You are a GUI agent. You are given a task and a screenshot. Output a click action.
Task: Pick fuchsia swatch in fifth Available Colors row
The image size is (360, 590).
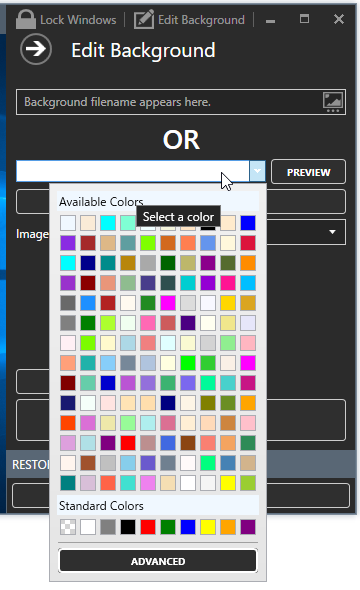coord(168,303)
